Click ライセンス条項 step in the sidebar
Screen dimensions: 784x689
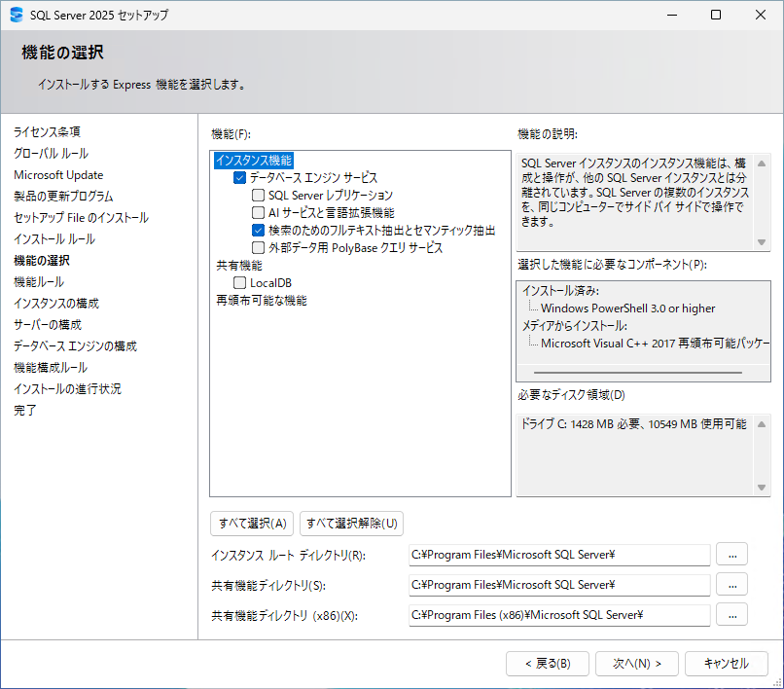tap(47, 132)
